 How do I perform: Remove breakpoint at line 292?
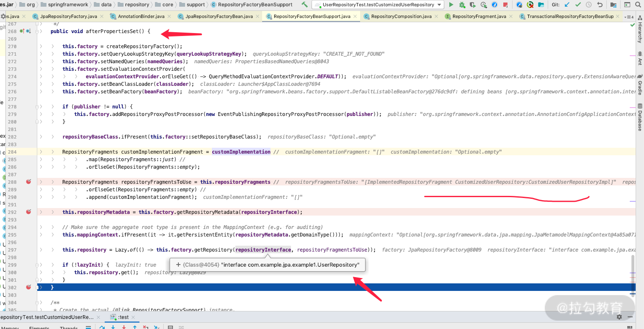click(x=28, y=212)
